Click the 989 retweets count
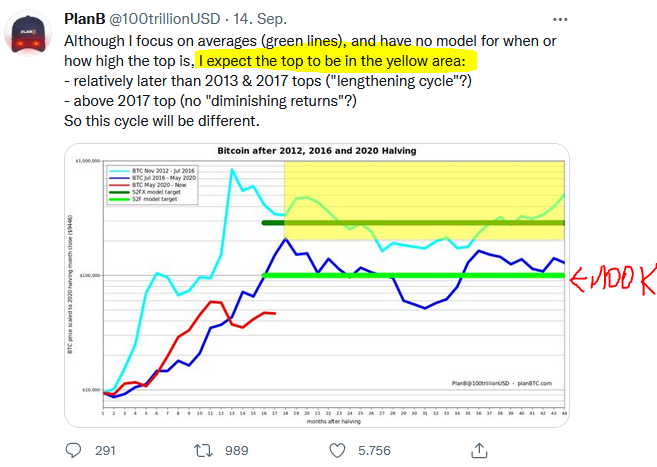Viewport: 657px width, 467px height. coord(236,450)
